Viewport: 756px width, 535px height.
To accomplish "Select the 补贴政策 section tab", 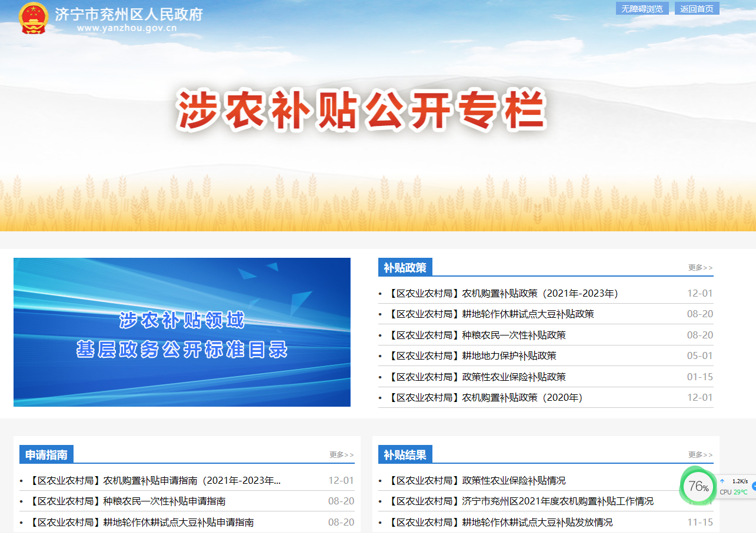I will point(405,268).
